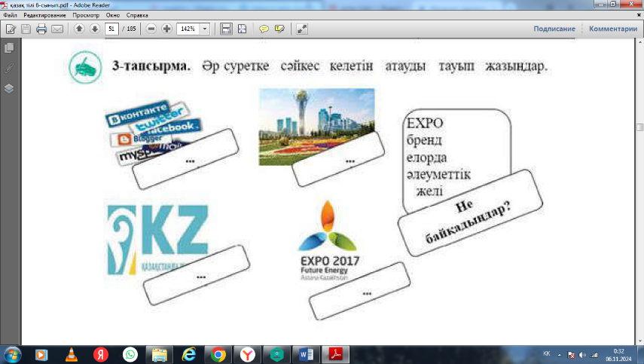
Task: Open the action center flag tray icon
Action: [x=571, y=355]
